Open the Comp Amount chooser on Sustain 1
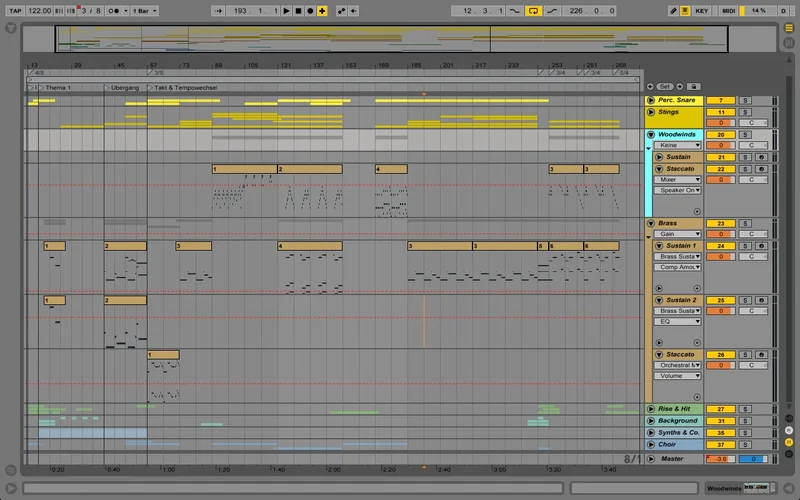Screen dimensions: 800x500 pos(678,267)
